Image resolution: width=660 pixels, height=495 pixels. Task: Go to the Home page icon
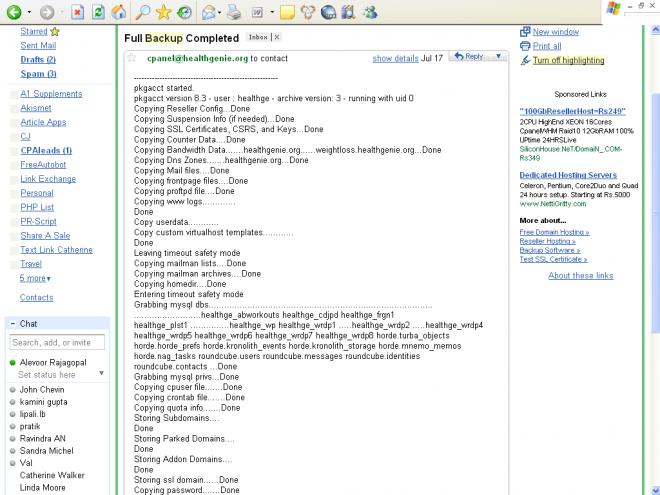pyautogui.click(x=119, y=12)
